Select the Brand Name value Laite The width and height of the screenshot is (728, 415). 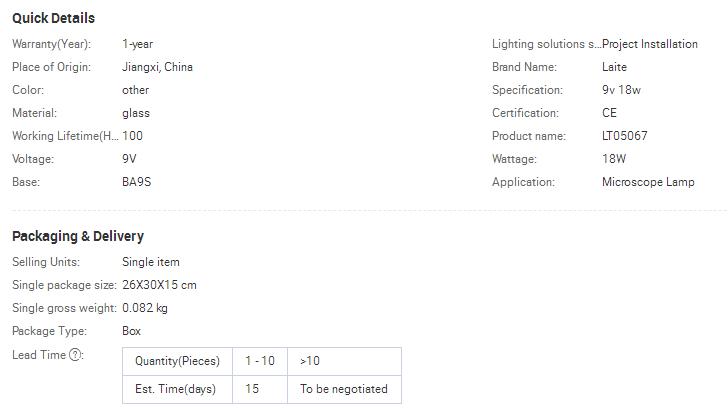[614, 67]
